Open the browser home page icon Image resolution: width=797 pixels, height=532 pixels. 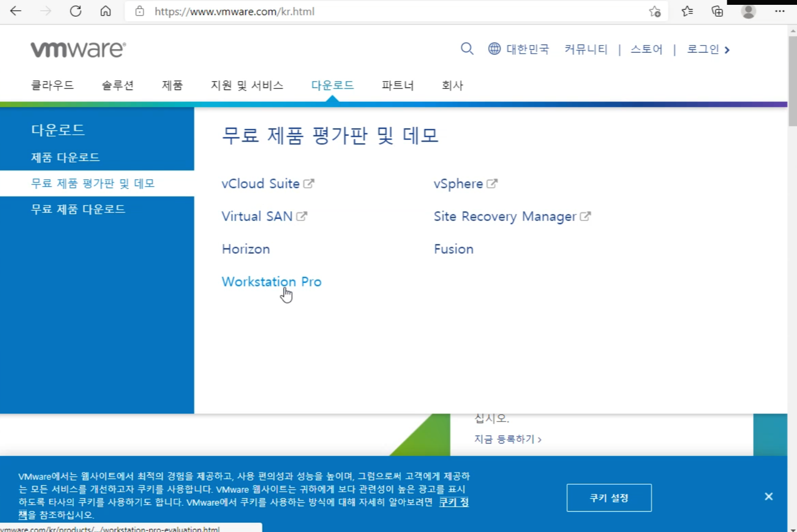click(x=106, y=11)
